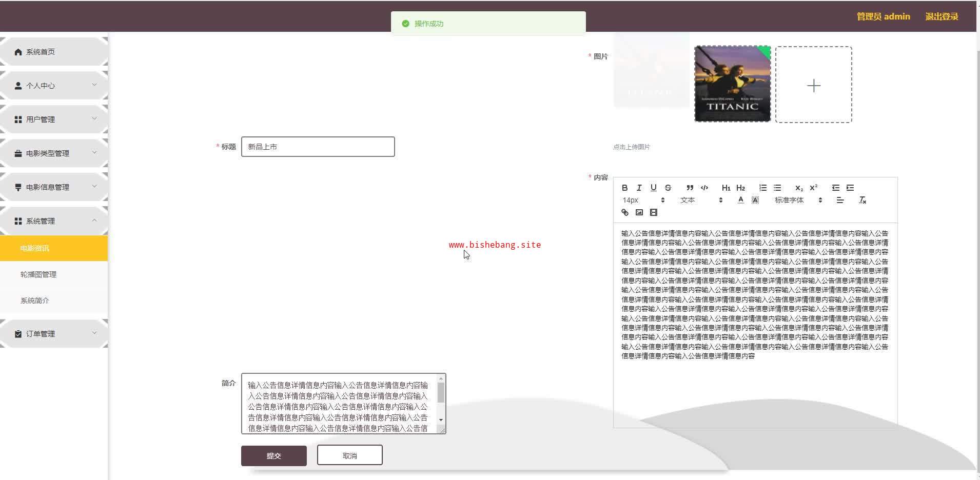Screen dimensions: 980x480
Task: Click into the 内容 rich text body
Action: (755, 325)
